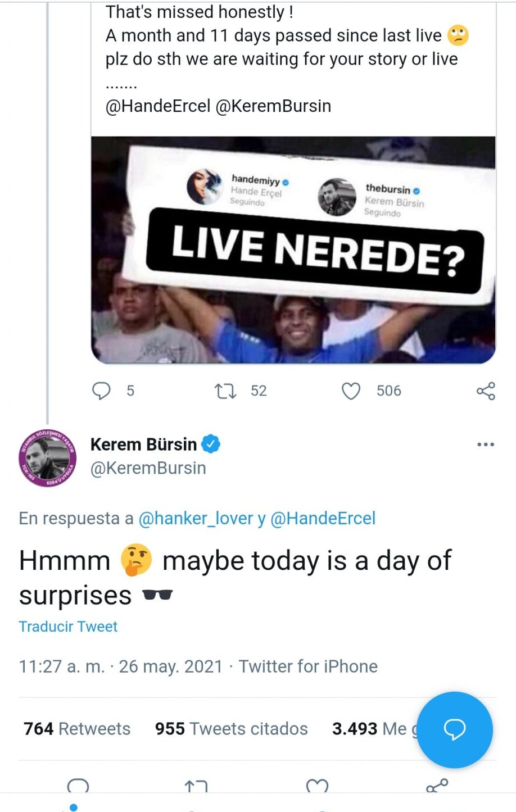Tap the blue floating reply button
Screen dimensions: 516x812
pos(454,729)
